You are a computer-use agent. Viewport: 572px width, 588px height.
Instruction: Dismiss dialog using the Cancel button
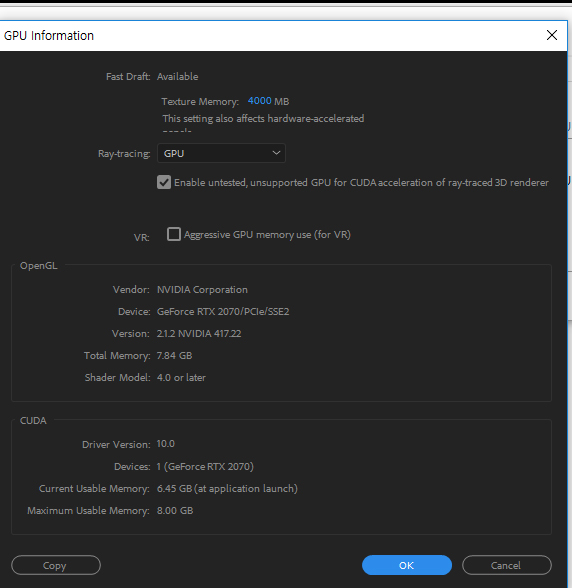(507, 565)
